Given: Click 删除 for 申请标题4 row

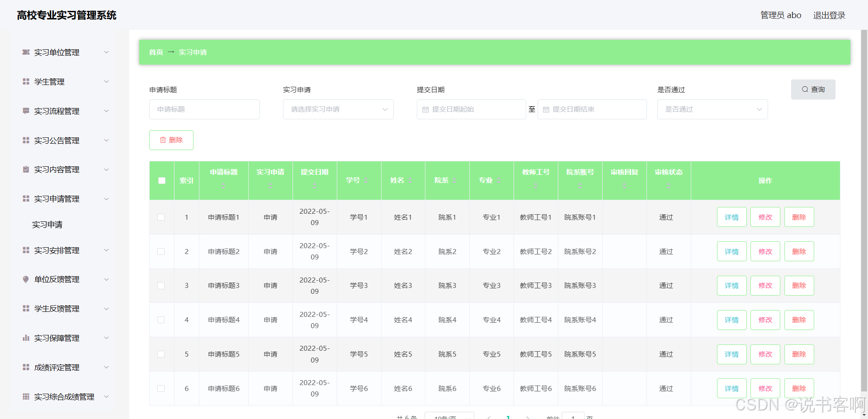Looking at the screenshot, I should pyautogui.click(x=799, y=320).
